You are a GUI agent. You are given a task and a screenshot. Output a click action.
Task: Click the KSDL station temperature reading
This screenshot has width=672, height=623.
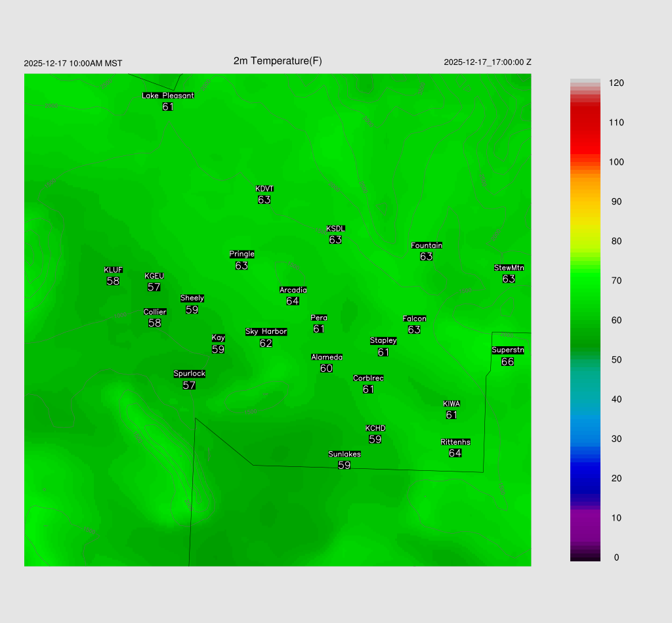pyautogui.click(x=335, y=240)
